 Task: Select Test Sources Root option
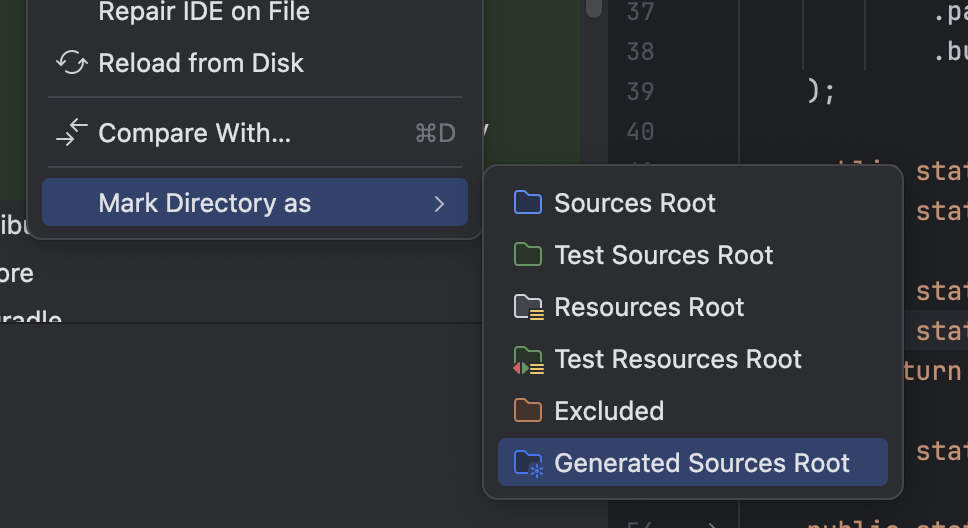pyautogui.click(x=693, y=254)
